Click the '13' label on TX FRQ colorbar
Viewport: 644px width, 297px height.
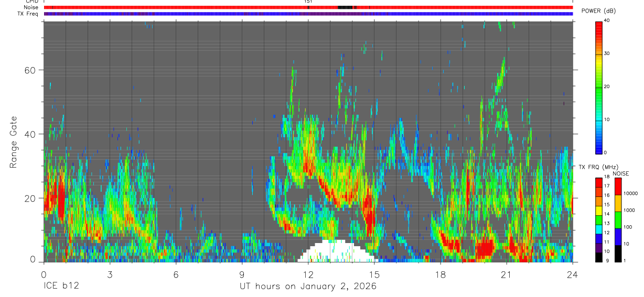[607, 224]
